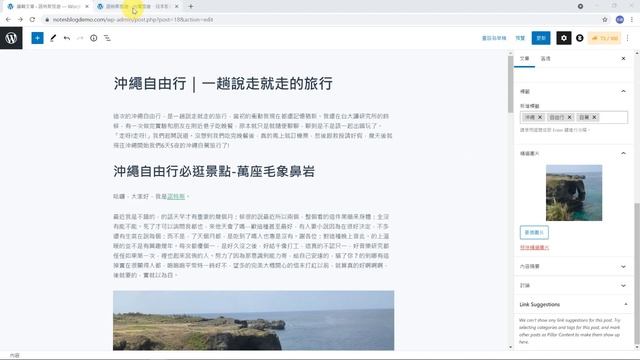Click the browser address bar URL
Image resolution: width=640 pixels, height=360 pixels.
[133, 19]
